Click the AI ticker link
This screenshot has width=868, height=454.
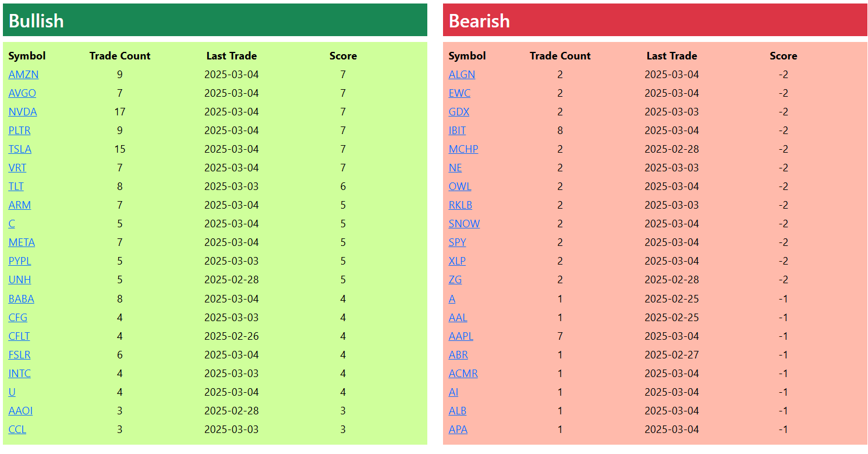point(454,392)
